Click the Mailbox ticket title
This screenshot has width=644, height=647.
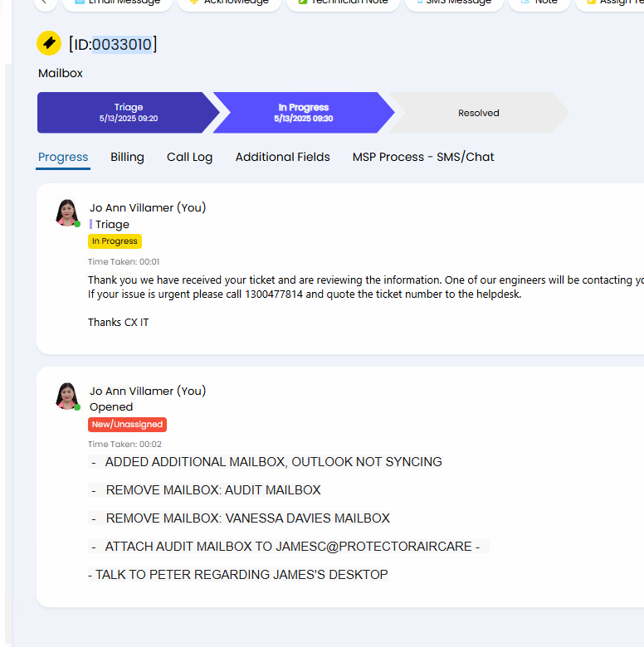(61, 73)
